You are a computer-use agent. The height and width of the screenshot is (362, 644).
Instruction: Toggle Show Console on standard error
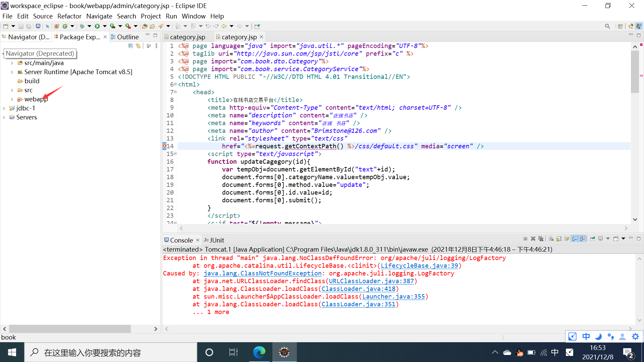tap(582, 239)
